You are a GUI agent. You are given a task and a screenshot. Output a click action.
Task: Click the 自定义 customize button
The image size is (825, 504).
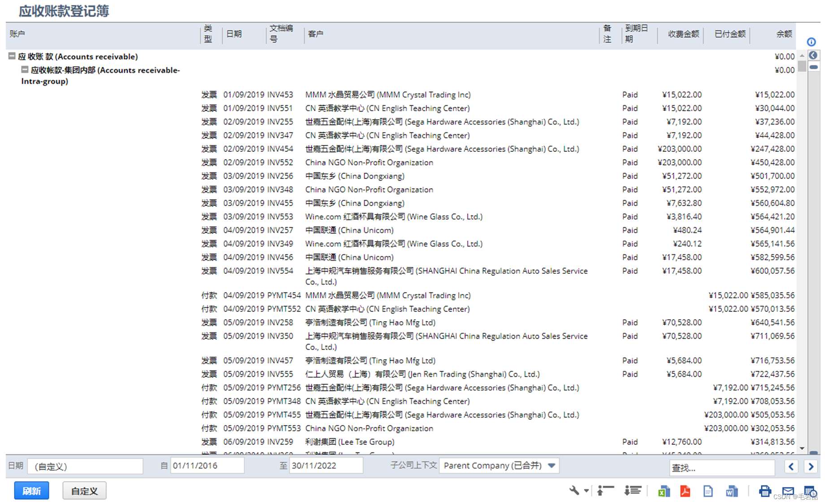point(84,491)
